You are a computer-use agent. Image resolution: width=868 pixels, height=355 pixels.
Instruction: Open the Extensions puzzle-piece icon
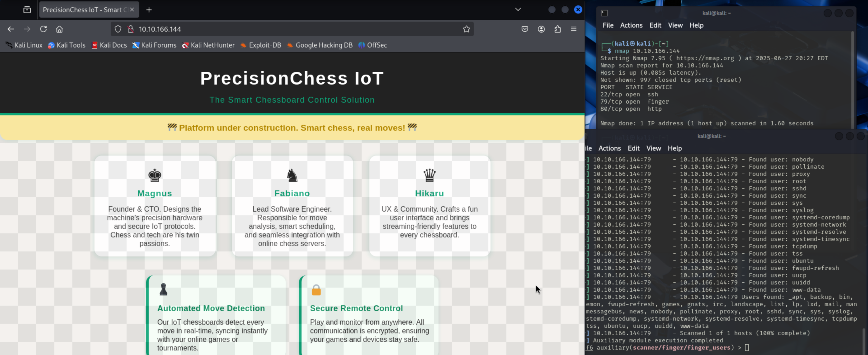tap(557, 29)
